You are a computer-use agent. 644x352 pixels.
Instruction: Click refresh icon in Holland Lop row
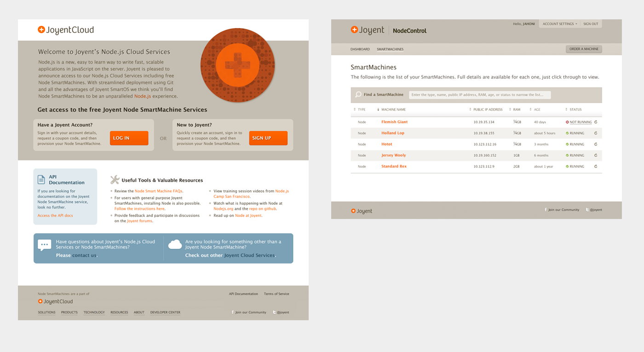pyautogui.click(x=596, y=133)
